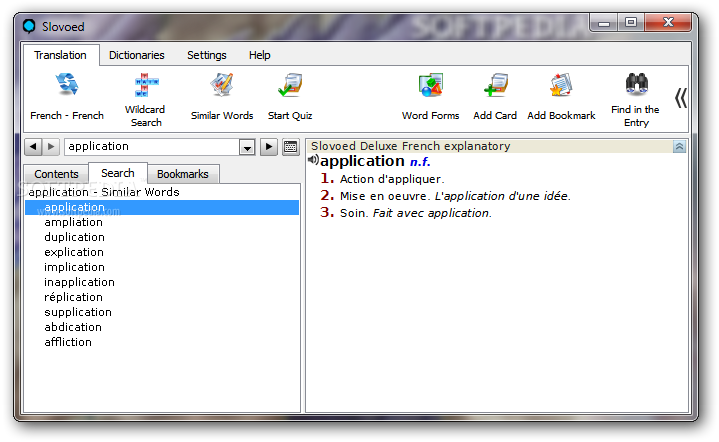Select explication in similar words list

pyautogui.click(x=74, y=252)
